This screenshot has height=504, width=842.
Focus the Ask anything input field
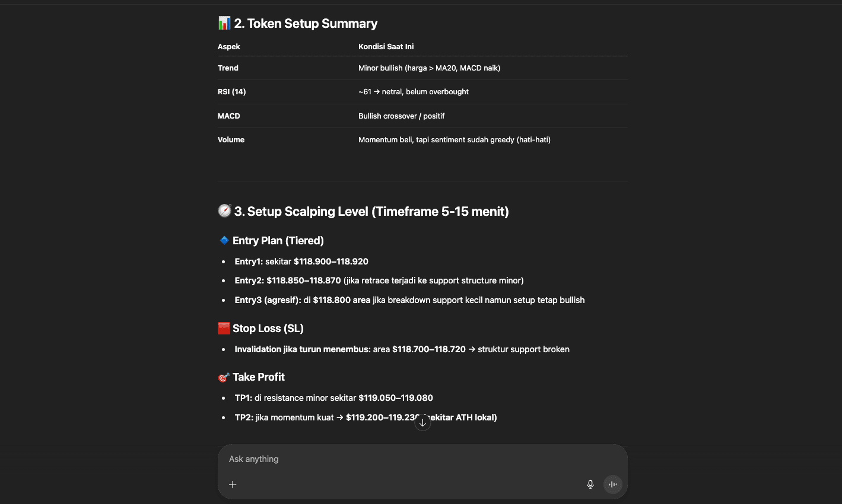point(403,459)
